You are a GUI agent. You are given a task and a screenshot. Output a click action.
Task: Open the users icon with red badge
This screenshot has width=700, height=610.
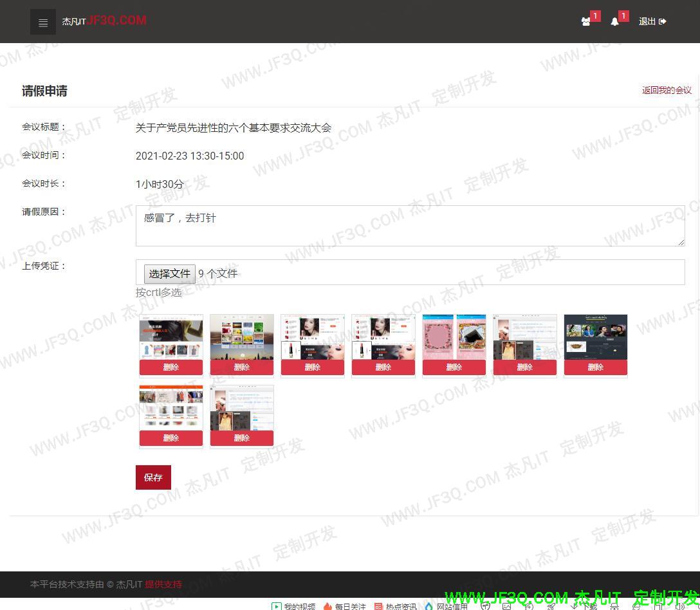click(x=586, y=21)
